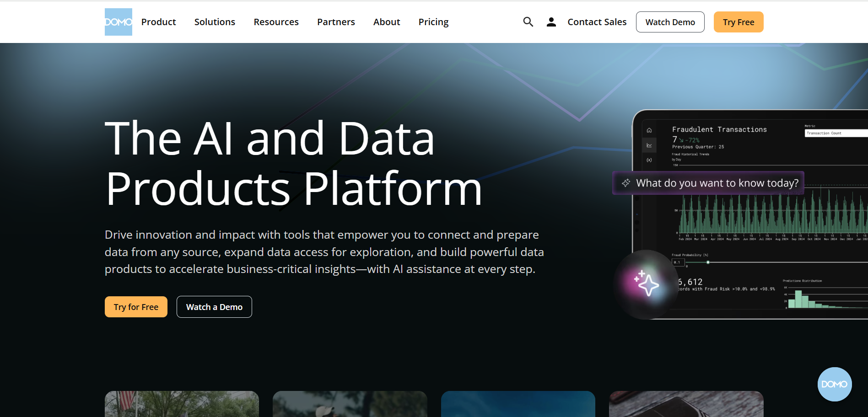The image size is (868, 417).
Task: Click the Watch a Demo hero button
Action: 214,307
